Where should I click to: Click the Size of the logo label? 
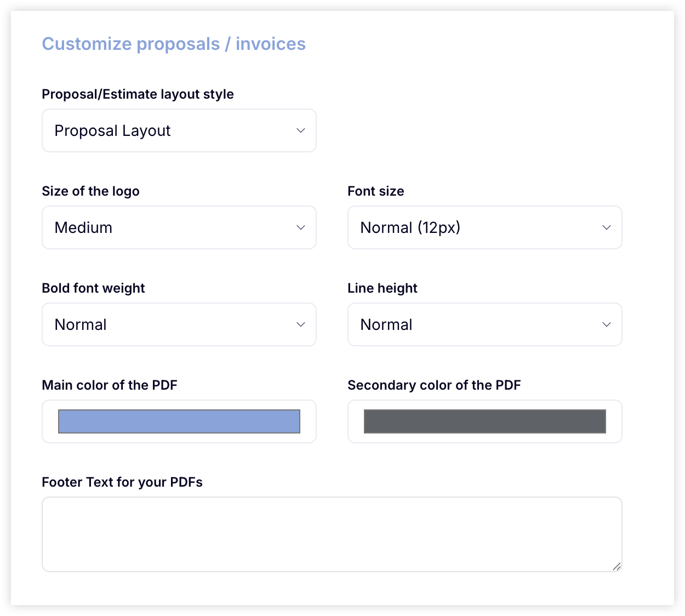(x=91, y=191)
